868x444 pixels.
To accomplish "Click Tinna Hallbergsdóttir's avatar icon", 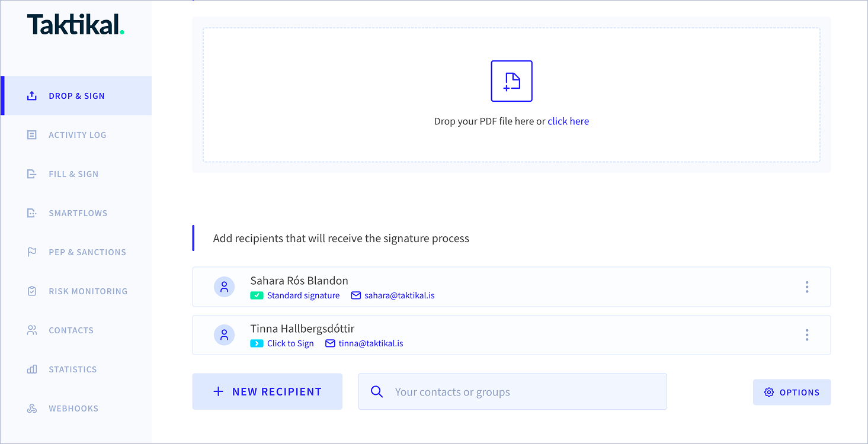I will tap(224, 335).
